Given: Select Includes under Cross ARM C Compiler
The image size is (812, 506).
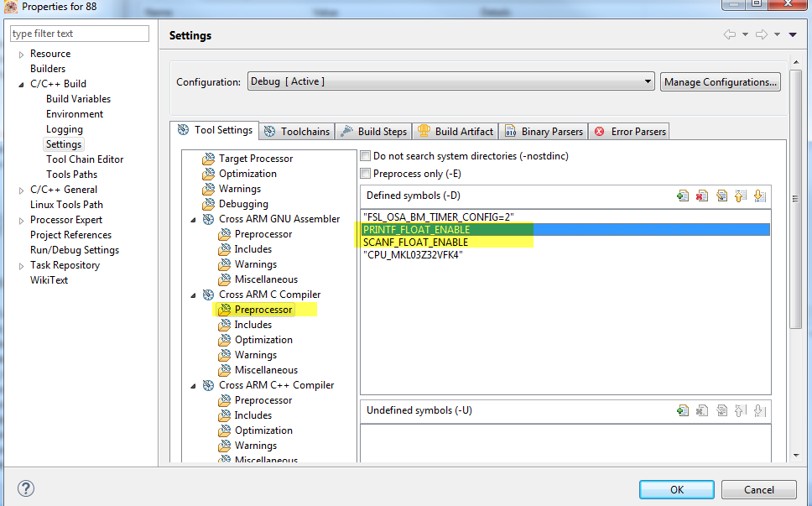Looking at the screenshot, I should [252, 325].
